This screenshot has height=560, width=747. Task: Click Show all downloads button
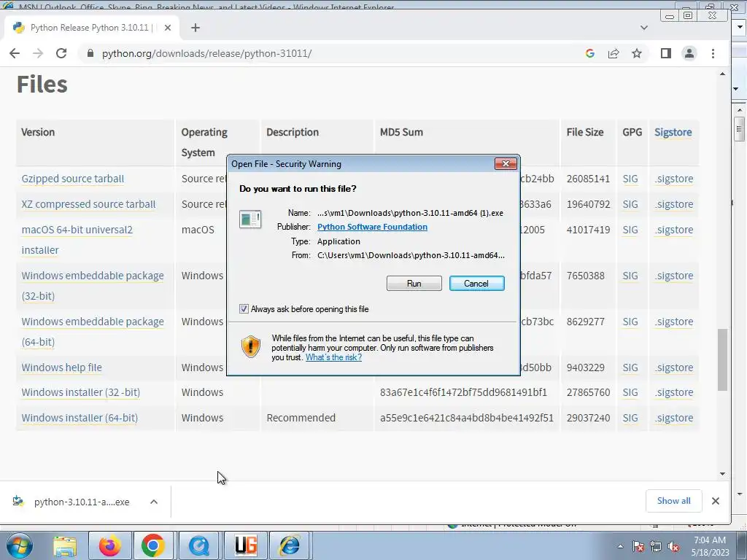(x=673, y=500)
